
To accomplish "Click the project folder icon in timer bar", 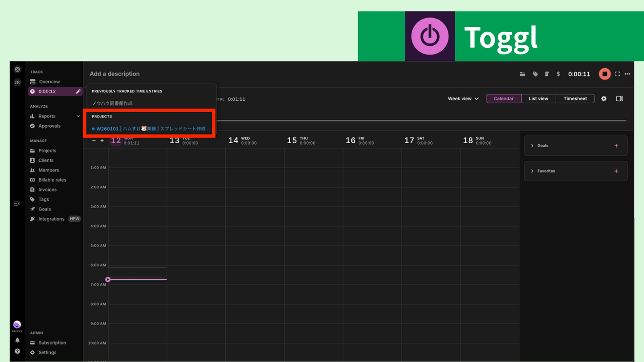I will pos(523,74).
